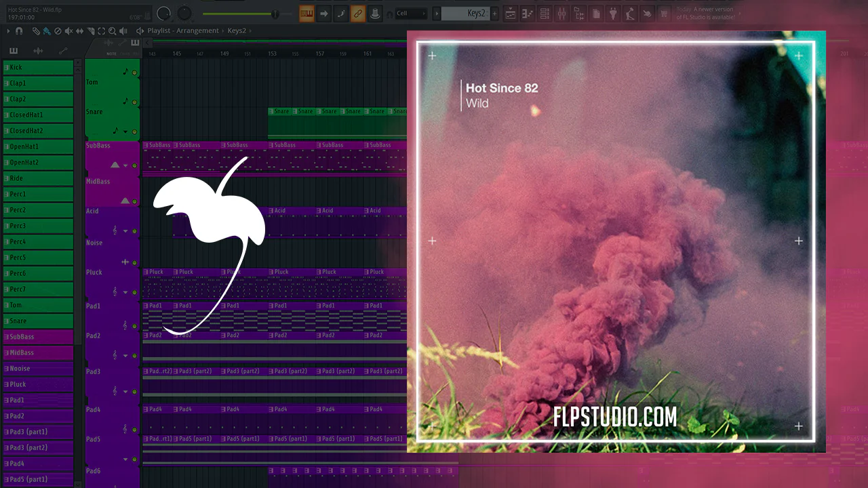Show piano-roll patterns in the picker panel
Screen dimensions: 868x488
[14, 51]
